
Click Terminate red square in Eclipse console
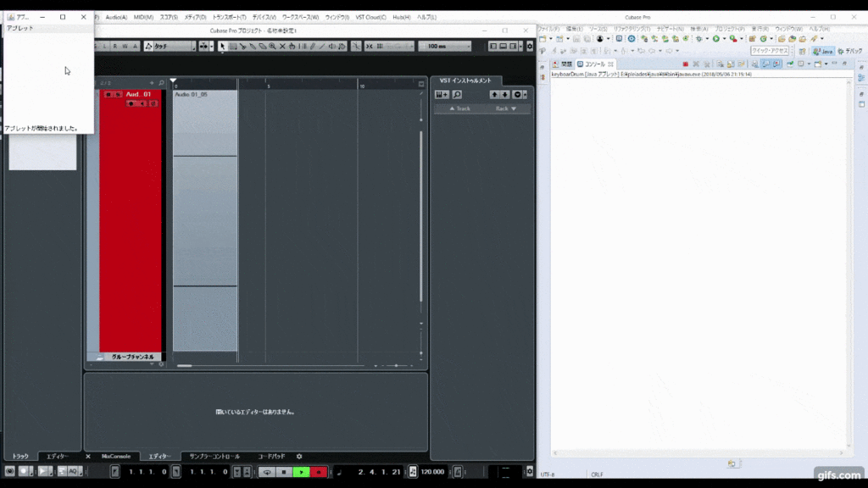coord(685,64)
